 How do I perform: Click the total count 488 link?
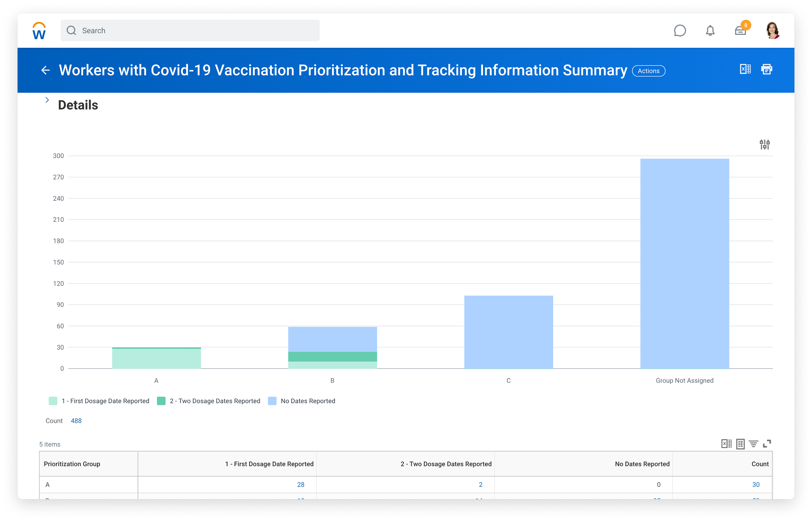[76, 421]
